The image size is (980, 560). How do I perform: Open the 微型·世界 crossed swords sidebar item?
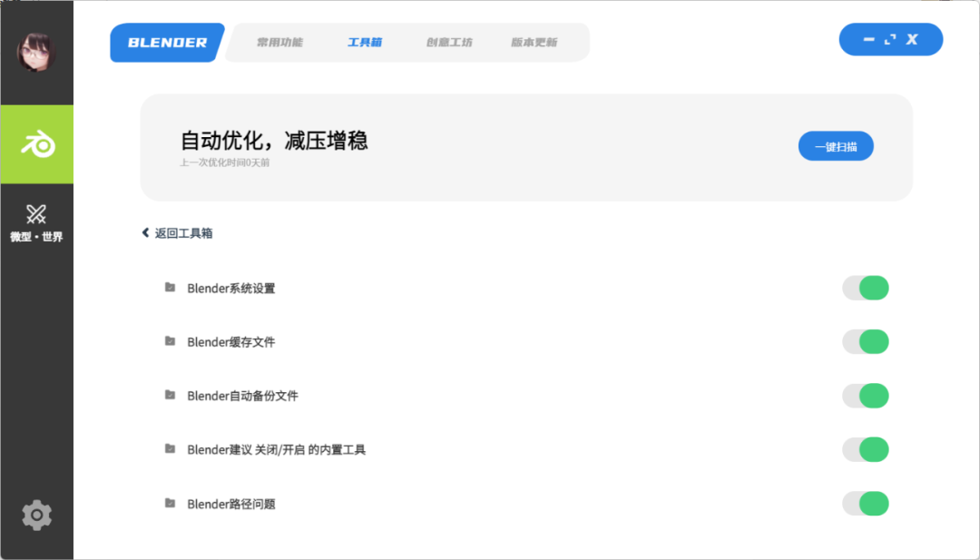click(x=36, y=223)
